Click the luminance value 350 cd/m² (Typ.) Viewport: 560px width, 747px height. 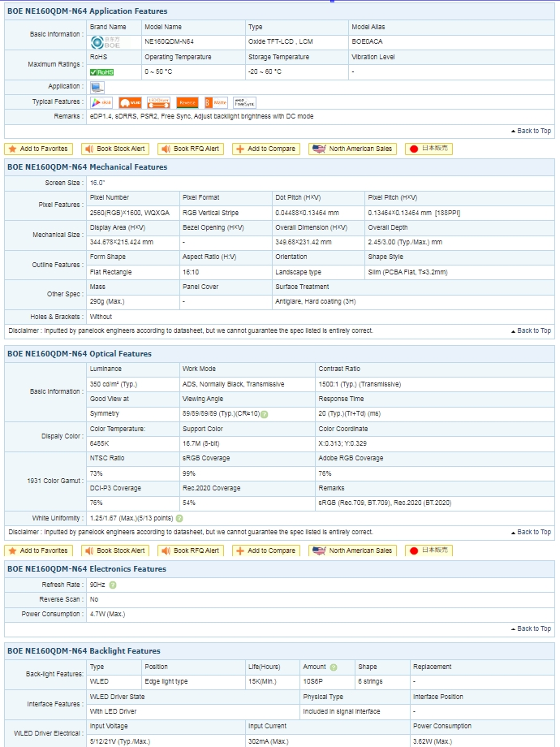click(x=114, y=384)
